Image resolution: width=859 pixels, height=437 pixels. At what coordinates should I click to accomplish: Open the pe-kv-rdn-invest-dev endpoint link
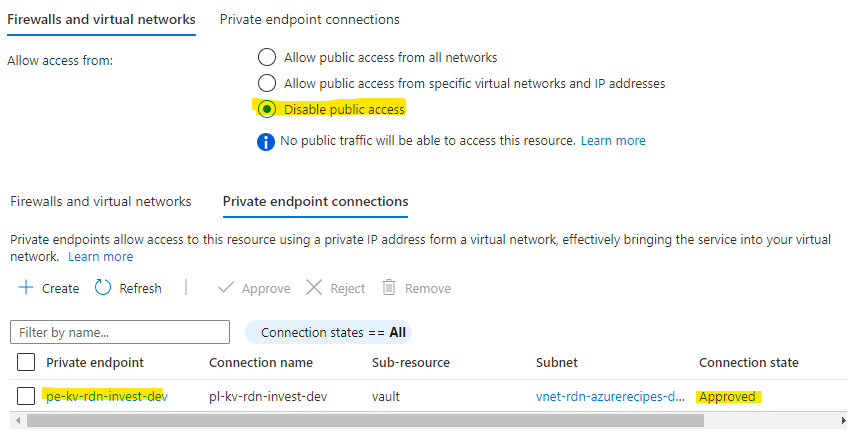tap(107, 396)
